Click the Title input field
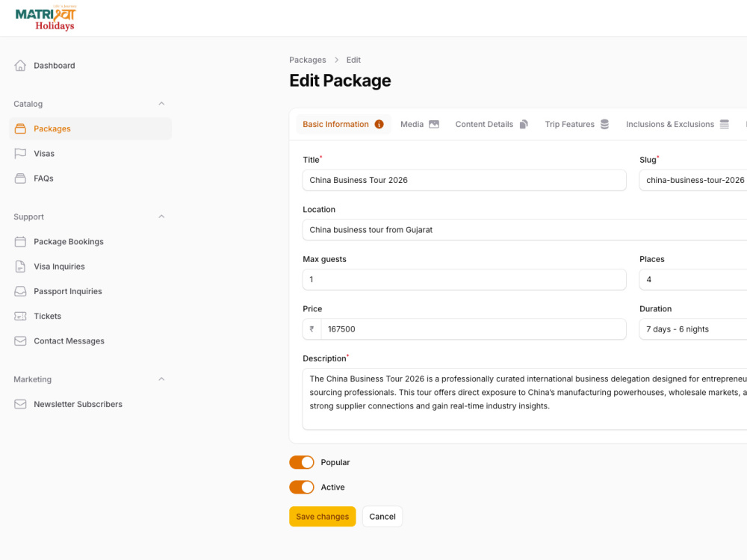Screen dimensions: 747x560 point(465,180)
